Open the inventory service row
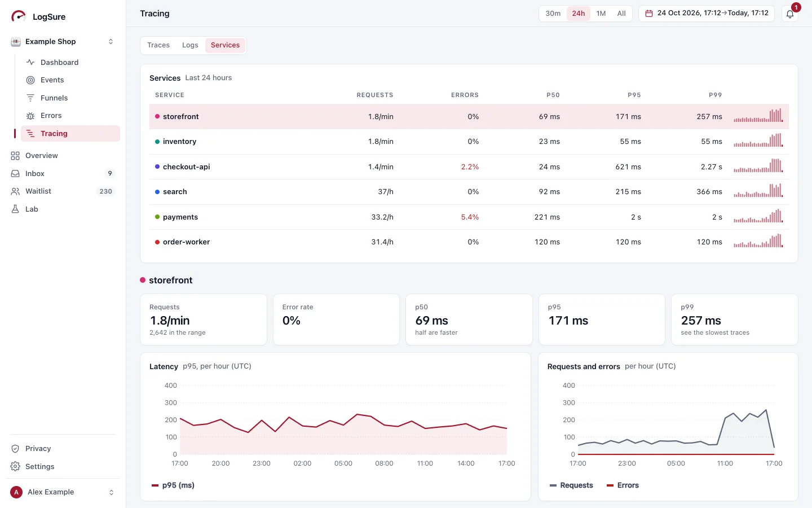812x508 pixels. tap(469, 142)
